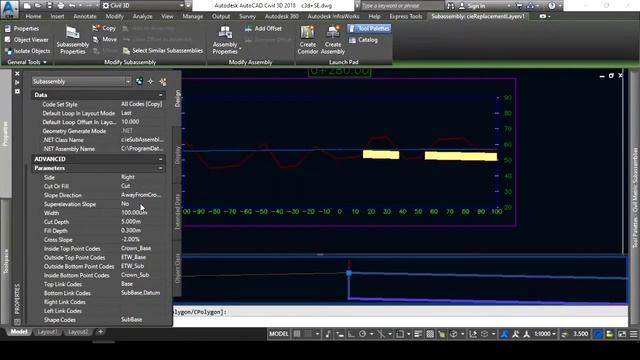Collapse the Parameters section in Properties
The image size is (640, 360).
160,168
